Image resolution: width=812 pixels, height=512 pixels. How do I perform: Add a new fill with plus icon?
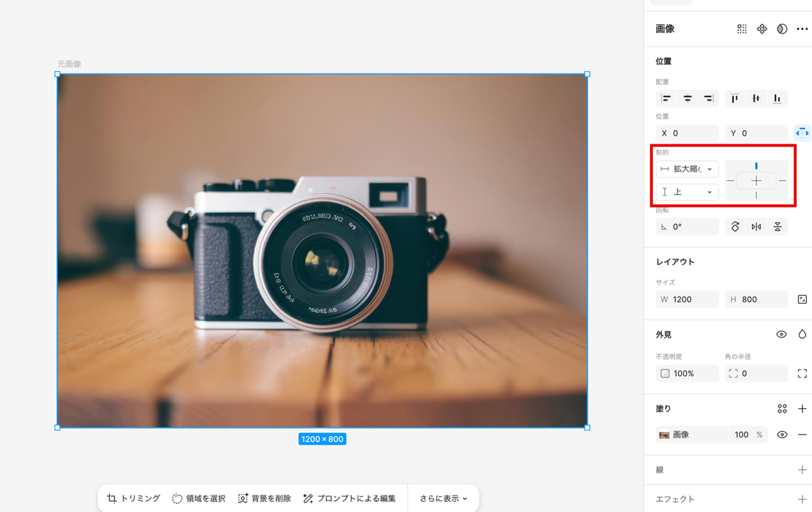802,409
